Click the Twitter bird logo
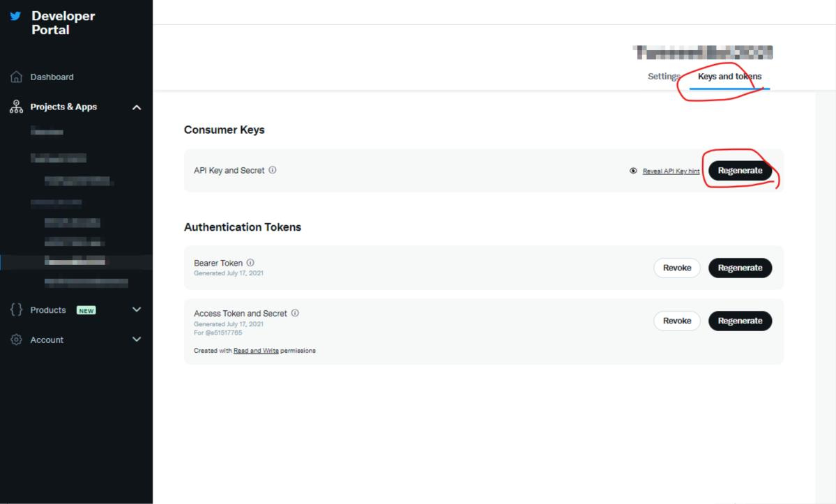 (x=16, y=16)
